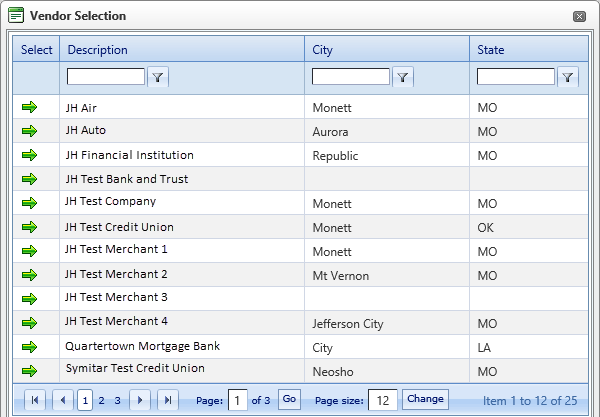Go to previous page of vendors
Viewport: 600px width, 417px height.
[x=63, y=400]
